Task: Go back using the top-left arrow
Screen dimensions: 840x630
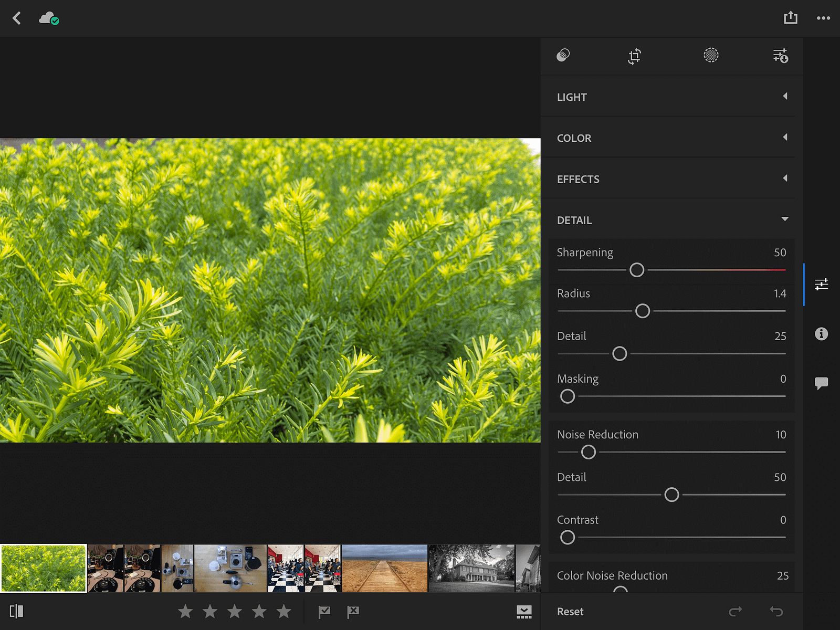Action: [x=17, y=18]
